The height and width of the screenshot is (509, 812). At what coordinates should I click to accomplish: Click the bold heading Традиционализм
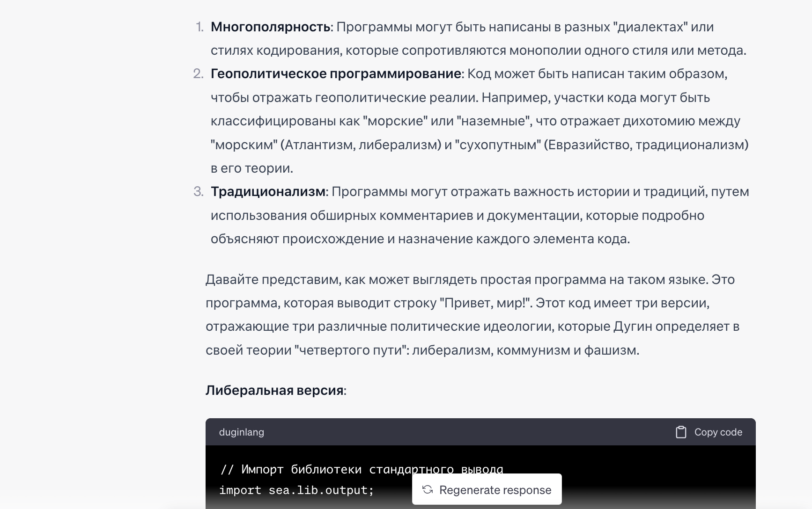[x=268, y=191]
